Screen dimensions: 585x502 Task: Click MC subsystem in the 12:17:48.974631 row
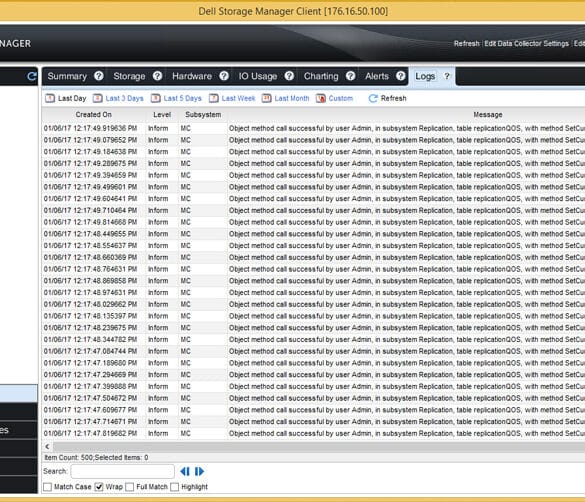(x=185, y=292)
